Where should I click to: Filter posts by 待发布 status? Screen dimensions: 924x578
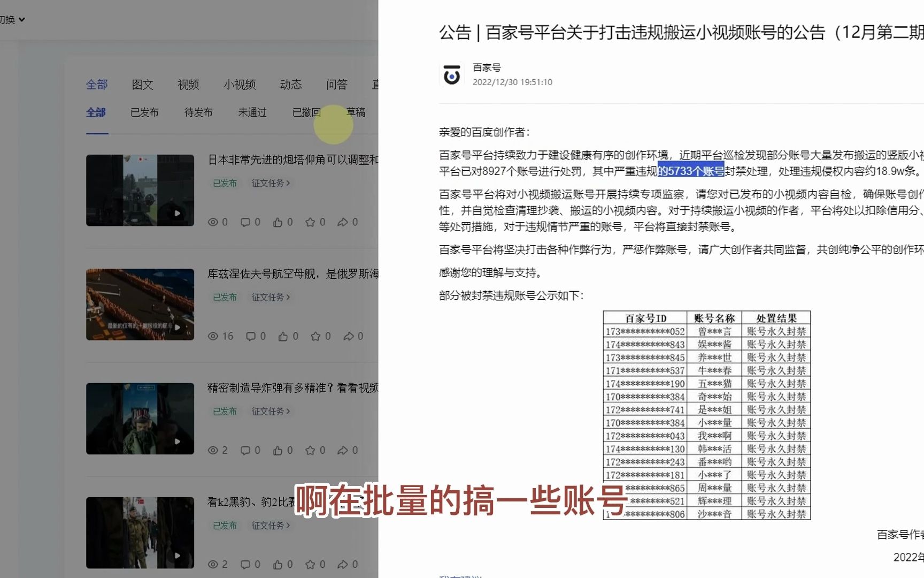(x=198, y=112)
